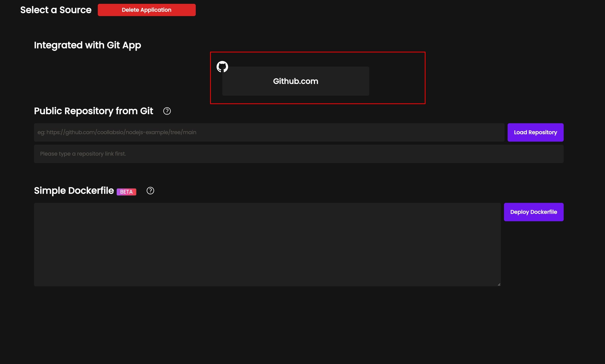Select Github.com as the application source
The image size is (605, 364).
click(295, 81)
